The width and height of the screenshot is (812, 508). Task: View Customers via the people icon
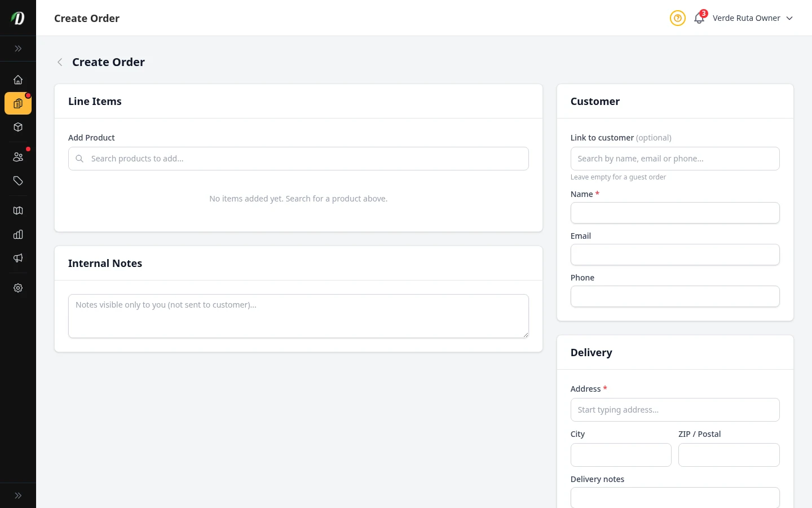(18, 156)
